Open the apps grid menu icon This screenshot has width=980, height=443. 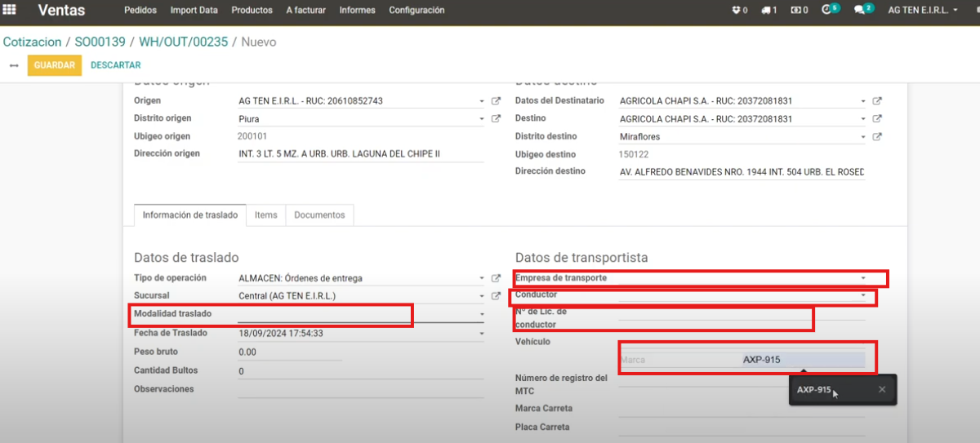[11, 11]
